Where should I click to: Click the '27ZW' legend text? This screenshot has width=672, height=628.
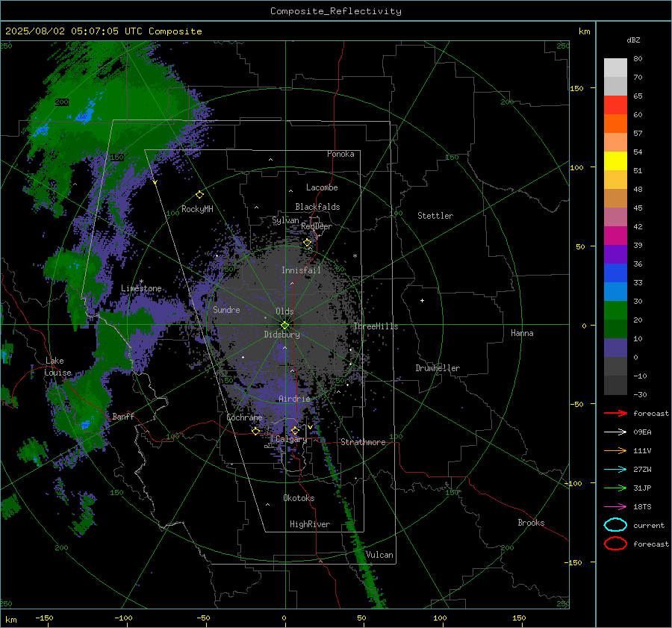click(642, 470)
